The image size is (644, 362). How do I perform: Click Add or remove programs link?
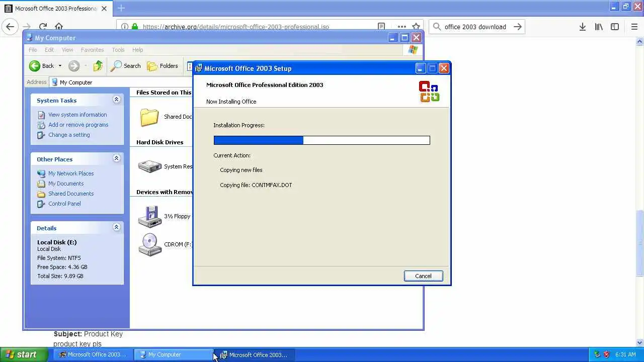tap(78, 125)
